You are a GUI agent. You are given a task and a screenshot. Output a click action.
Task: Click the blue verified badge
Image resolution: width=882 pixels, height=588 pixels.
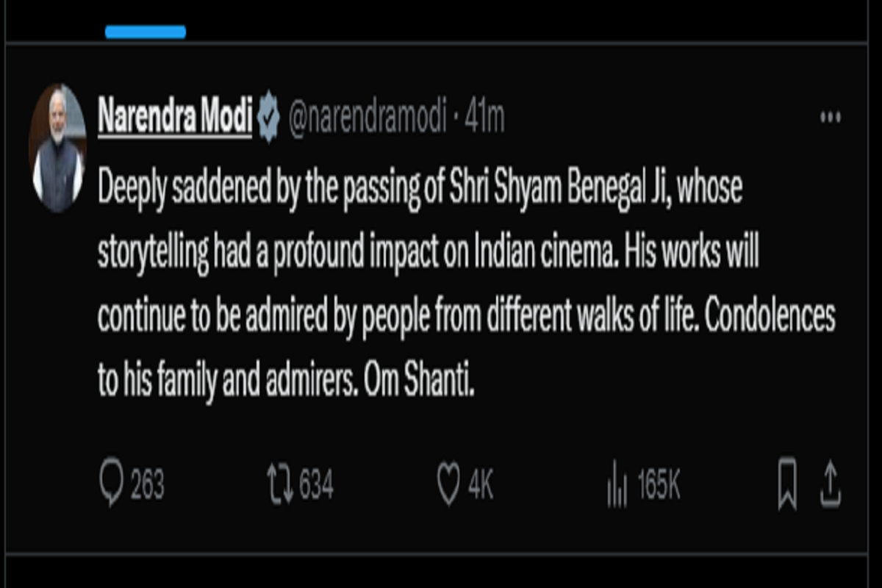[268, 117]
